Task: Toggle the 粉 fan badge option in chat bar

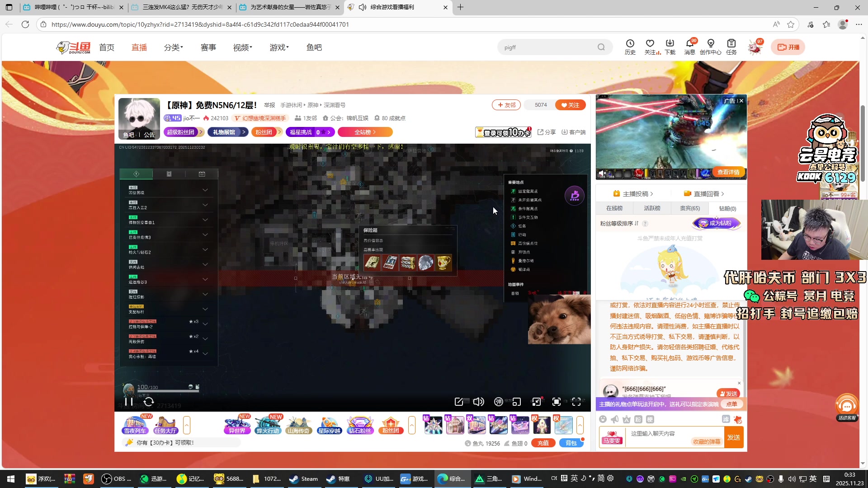Action: (x=637, y=419)
